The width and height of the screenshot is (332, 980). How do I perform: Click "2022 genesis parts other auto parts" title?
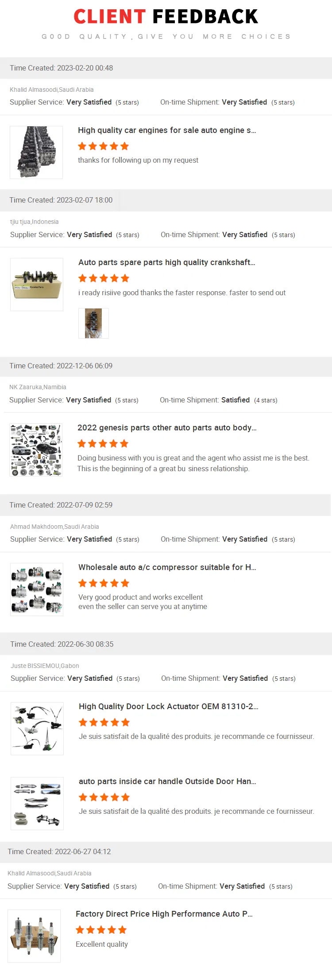[167, 428]
